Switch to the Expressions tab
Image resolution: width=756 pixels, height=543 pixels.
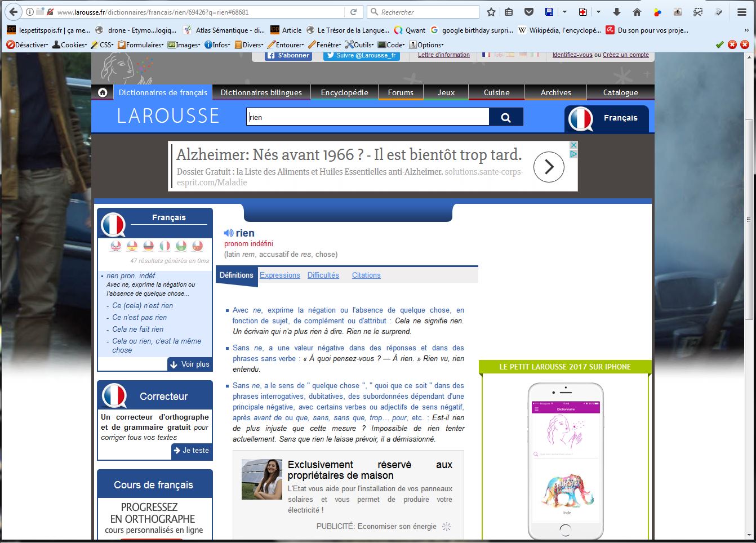pyautogui.click(x=279, y=275)
